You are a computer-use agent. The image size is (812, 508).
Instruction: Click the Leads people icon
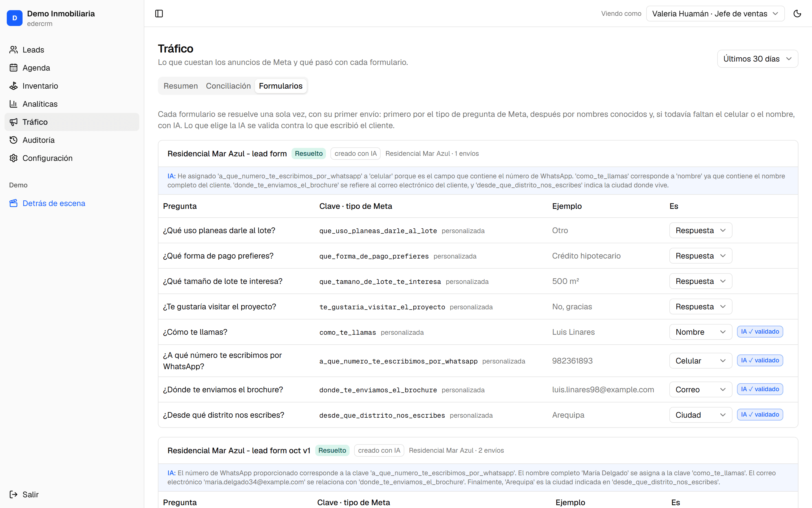click(14, 50)
